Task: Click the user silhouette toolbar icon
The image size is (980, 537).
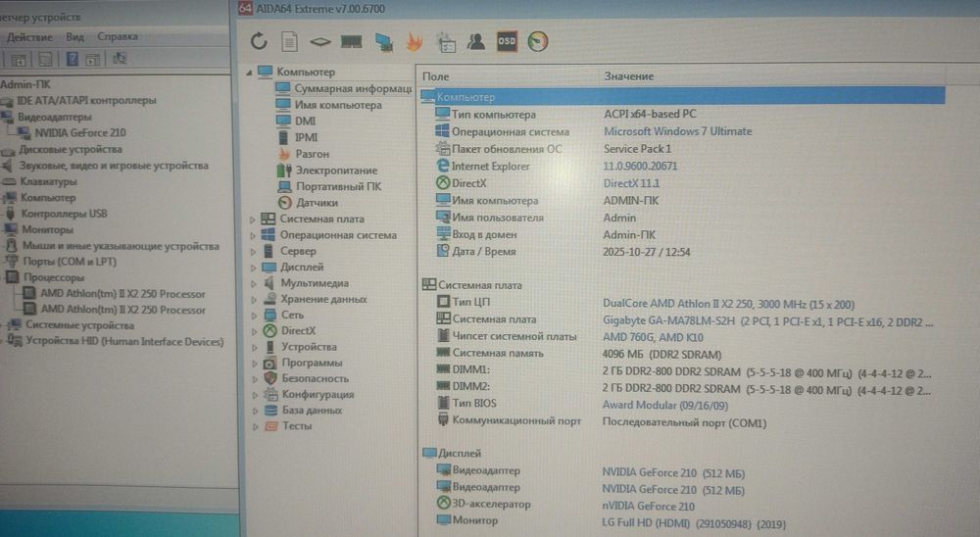Action: click(x=475, y=41)
